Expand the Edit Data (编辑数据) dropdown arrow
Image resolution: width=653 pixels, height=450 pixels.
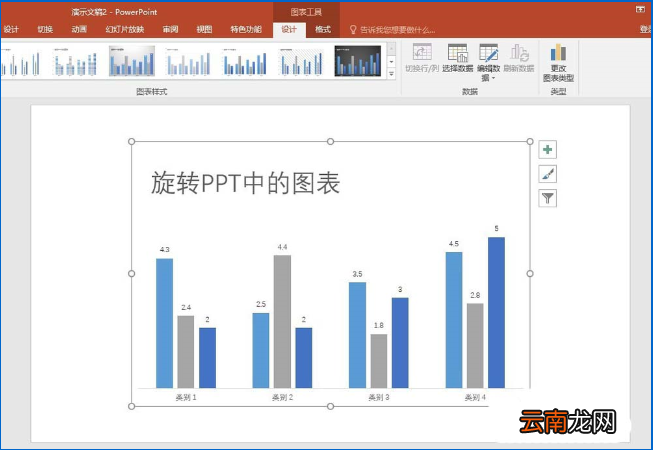tap(493, 78)
